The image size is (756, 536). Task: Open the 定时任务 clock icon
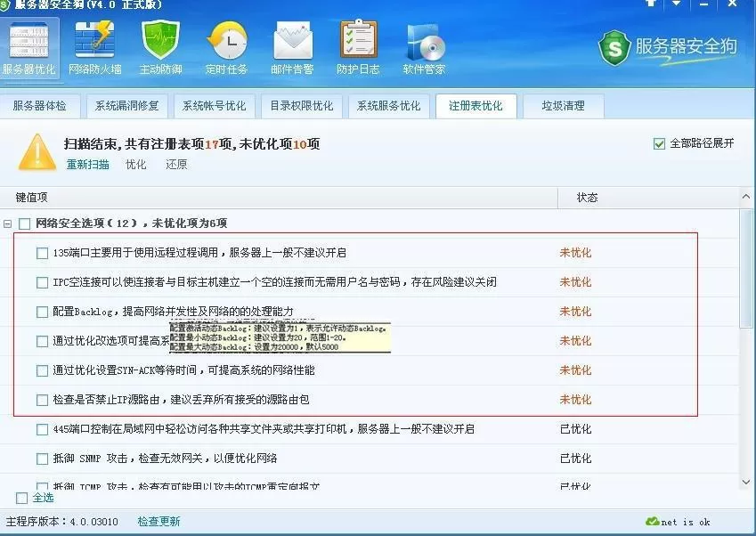226,48
